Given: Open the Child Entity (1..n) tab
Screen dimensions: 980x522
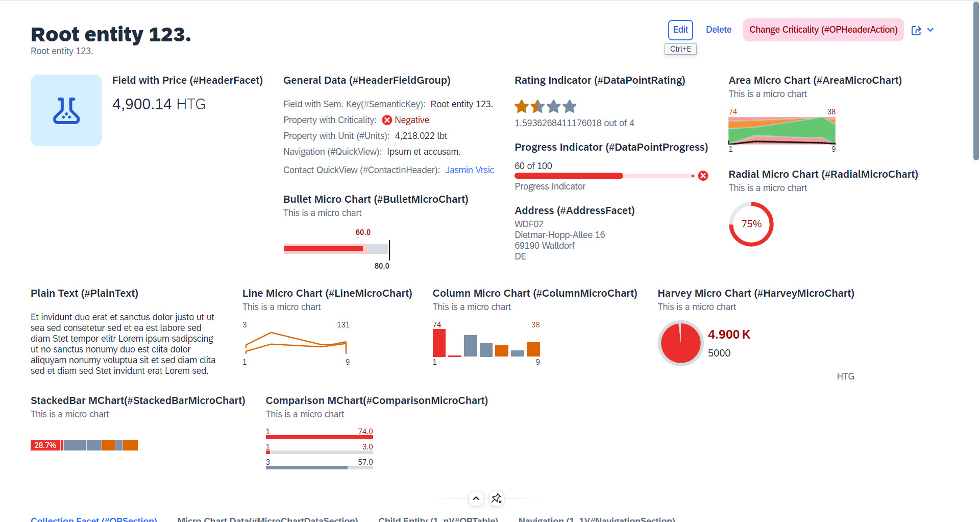Looking at the screenshot, I should point(438,519).
